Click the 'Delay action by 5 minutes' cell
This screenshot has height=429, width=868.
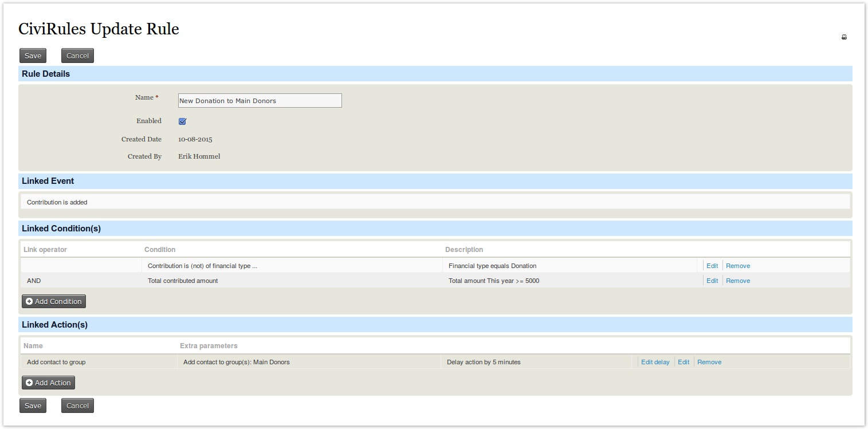click(484, 362)
